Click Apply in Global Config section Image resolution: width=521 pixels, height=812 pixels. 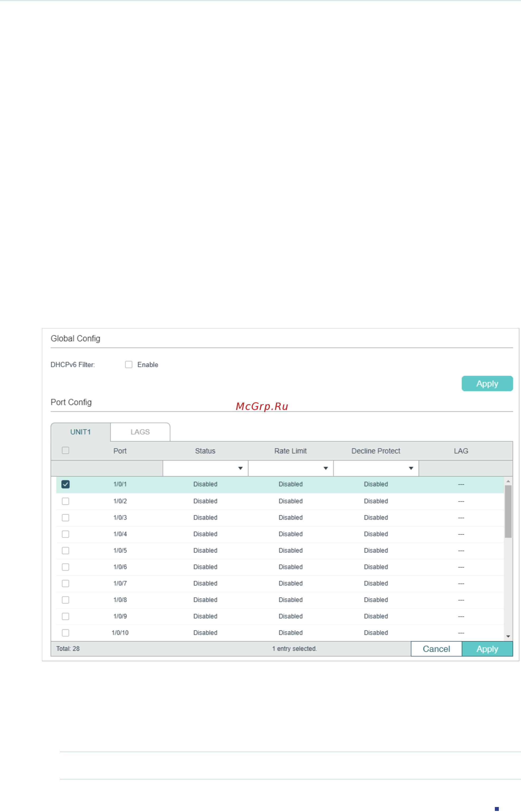click(487, 384)
